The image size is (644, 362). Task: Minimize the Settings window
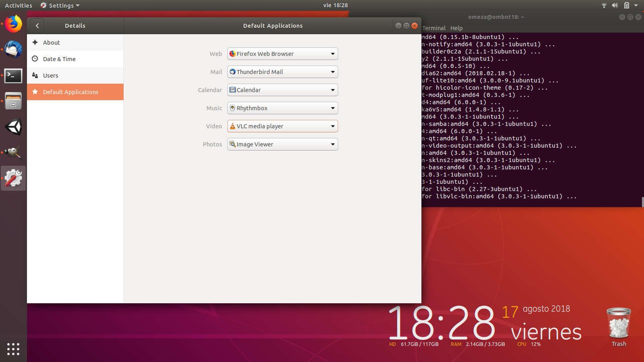click(x=398, y=26)
